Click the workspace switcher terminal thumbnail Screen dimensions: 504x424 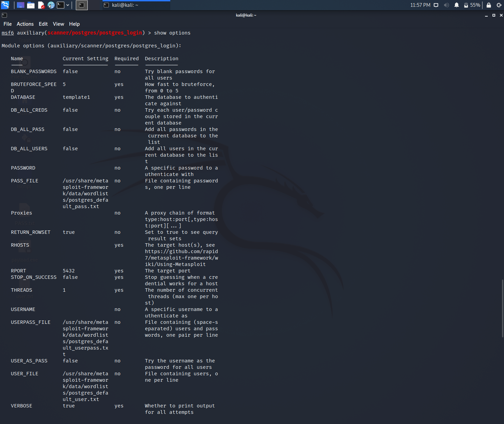pyautogui.click(x=82, y=5)
